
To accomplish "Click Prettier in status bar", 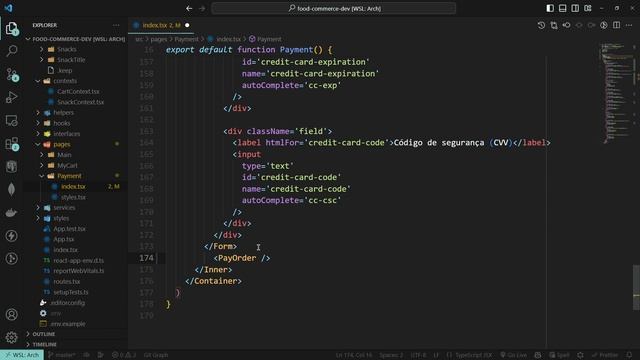I will coord(605,355).
